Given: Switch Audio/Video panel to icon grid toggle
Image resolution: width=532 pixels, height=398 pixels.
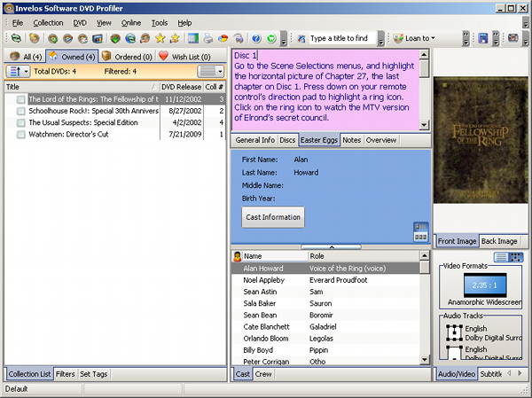Looking at the screenshot, I should [516, 257].
